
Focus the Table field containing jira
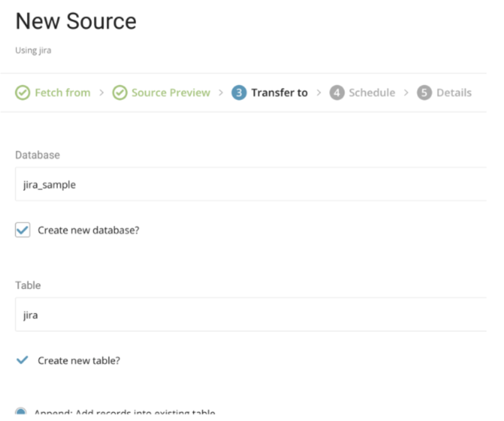click(250, 314)
